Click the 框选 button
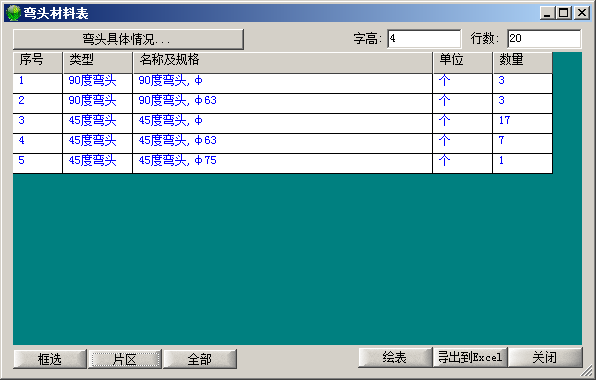596x380 pixels. pos(50,359)
